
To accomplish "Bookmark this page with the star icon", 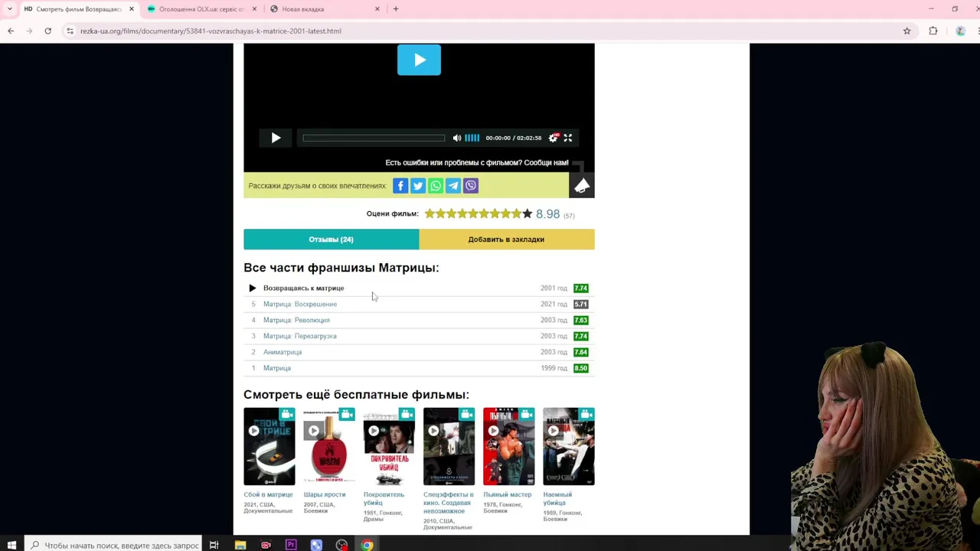I will [x=907, y=31].
